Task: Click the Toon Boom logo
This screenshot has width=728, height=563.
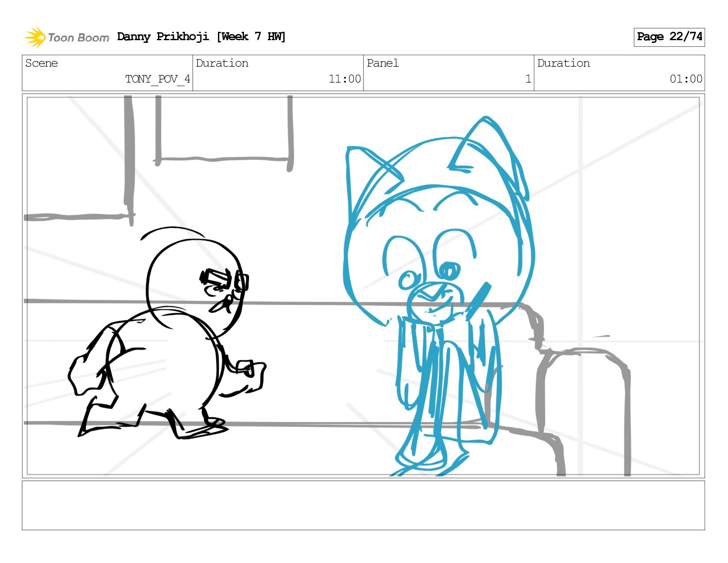Action: click(x=66, y=37)
